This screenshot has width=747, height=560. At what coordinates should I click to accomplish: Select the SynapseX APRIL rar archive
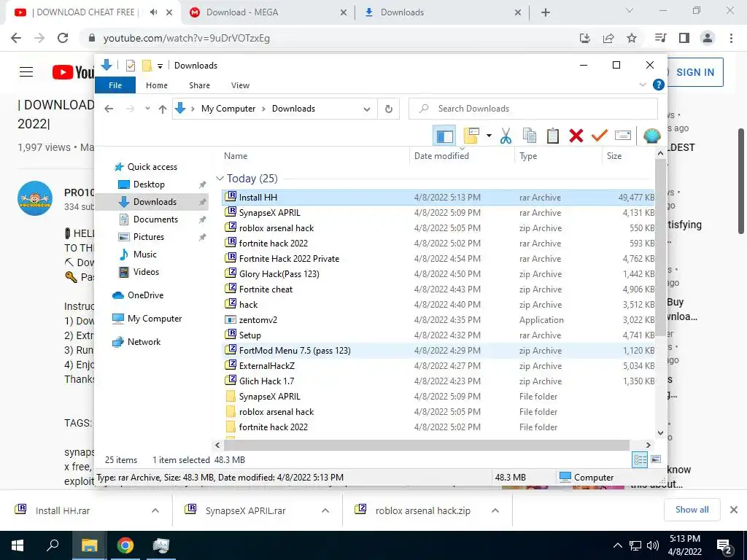tap(438, 213)
